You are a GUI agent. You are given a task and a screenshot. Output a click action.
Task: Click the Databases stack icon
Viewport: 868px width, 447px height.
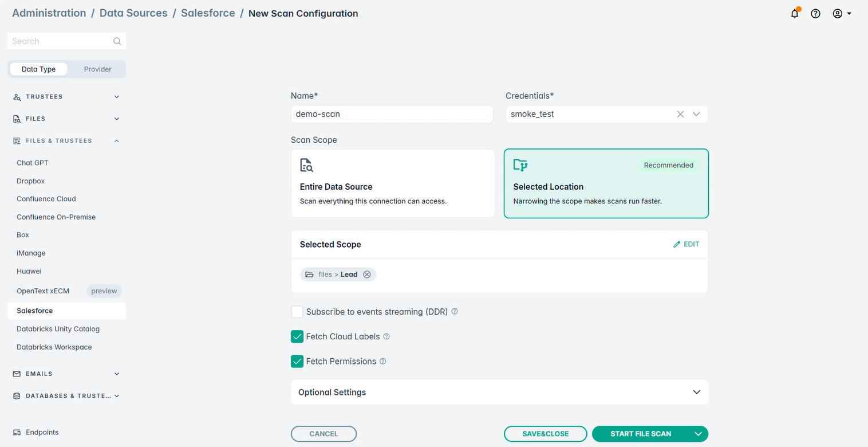tap(17, 396)
